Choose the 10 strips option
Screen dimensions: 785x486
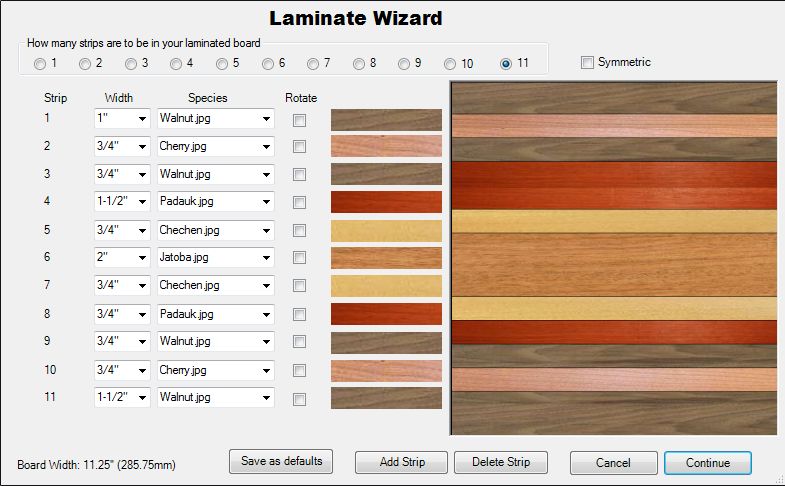[x=450, y=64]
